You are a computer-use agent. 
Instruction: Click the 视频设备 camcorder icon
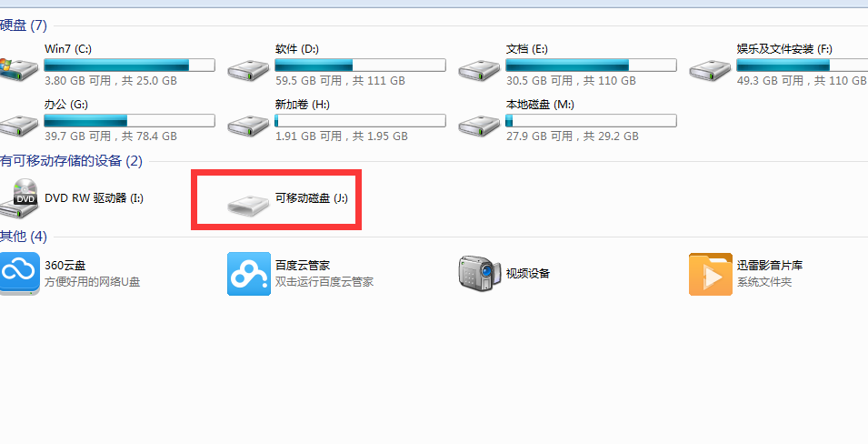479,273
